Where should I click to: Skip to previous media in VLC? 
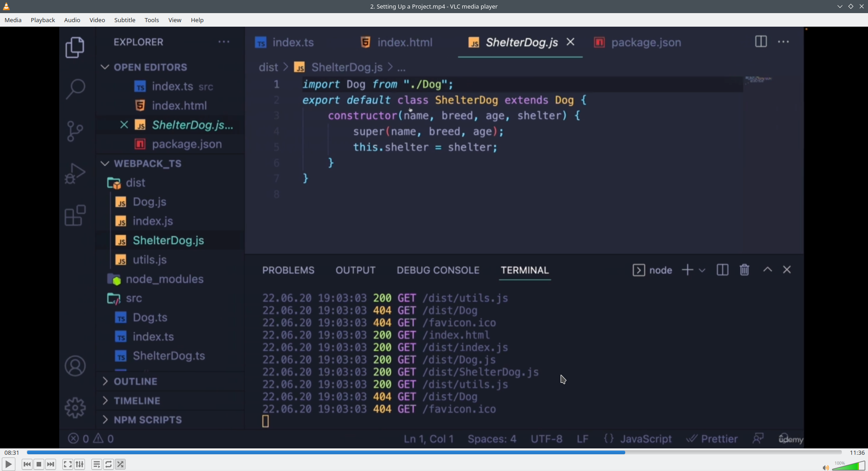[27, 464]
